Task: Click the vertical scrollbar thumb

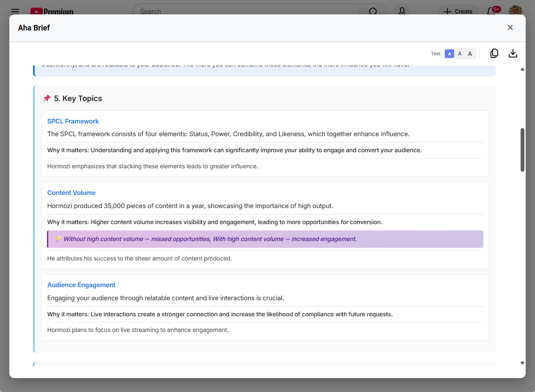Action: 522,150
